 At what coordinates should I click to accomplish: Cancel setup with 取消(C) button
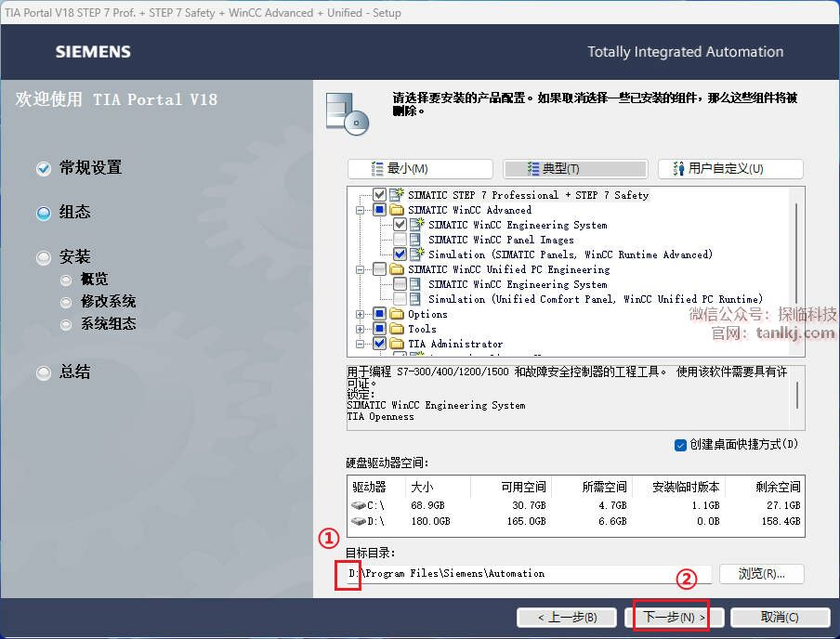(x=780, y=618)
